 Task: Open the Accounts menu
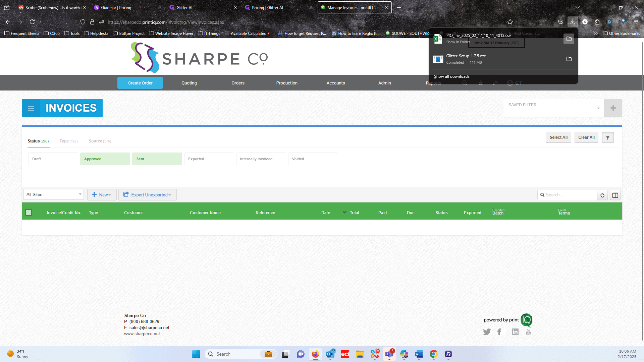(336, 83)
